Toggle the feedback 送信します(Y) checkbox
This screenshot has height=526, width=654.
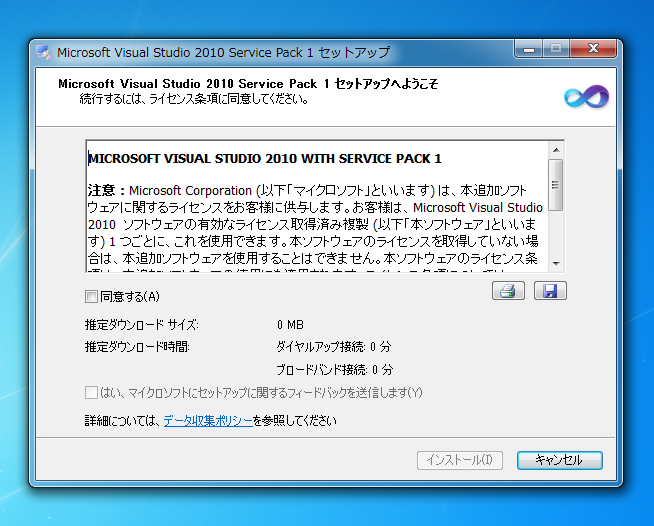tap(91, 393)
